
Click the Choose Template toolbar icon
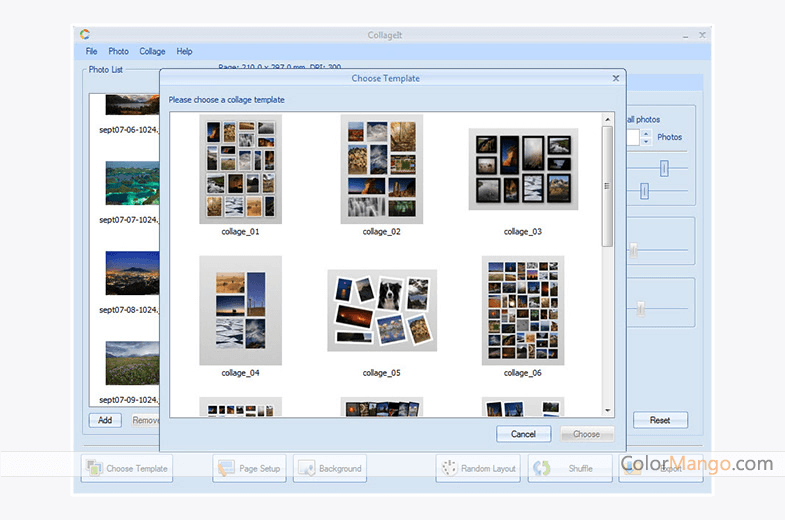pyautogui.click(x=96, y=468)
